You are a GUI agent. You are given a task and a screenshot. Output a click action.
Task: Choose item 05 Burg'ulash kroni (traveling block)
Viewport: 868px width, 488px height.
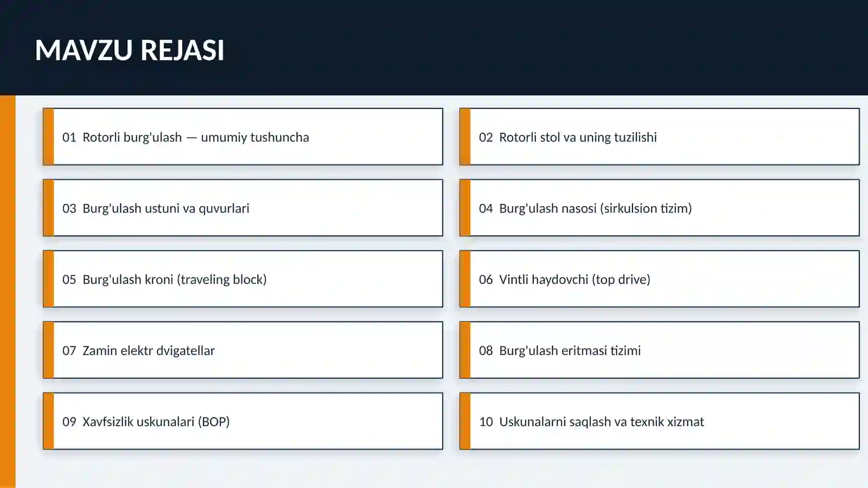(x=243, y=279)
